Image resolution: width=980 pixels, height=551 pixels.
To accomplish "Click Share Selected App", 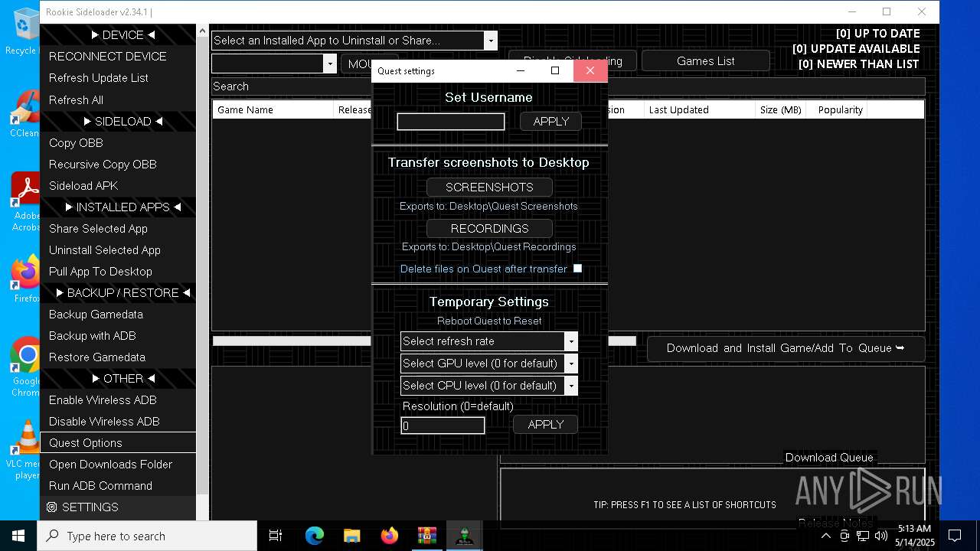I will click(x=118, y=229).
